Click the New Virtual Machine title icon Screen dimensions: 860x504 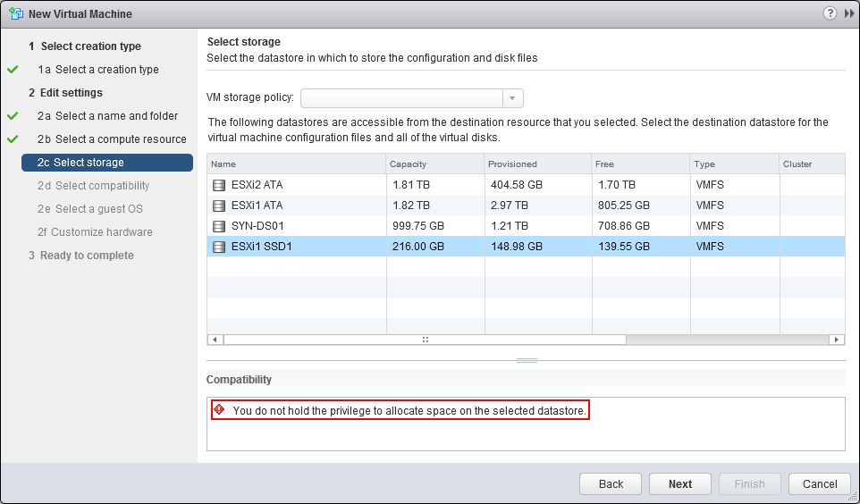[16, 13]
